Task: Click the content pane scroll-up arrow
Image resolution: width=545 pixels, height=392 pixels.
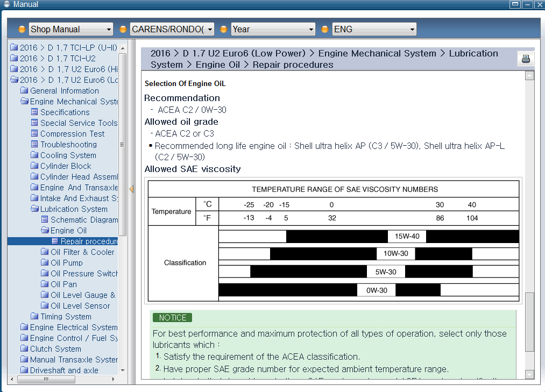Action: tap(529, 75)
